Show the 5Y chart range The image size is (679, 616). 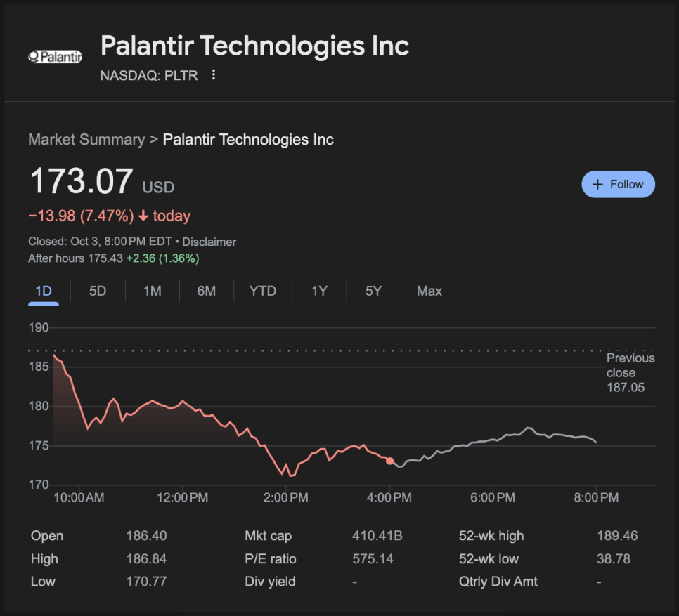(x=373, y=291)
